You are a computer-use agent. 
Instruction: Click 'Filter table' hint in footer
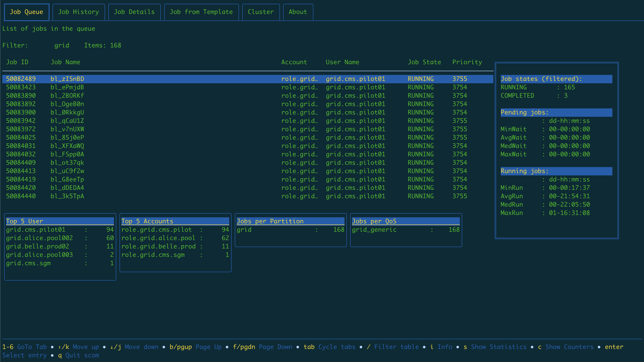[396, 347]
